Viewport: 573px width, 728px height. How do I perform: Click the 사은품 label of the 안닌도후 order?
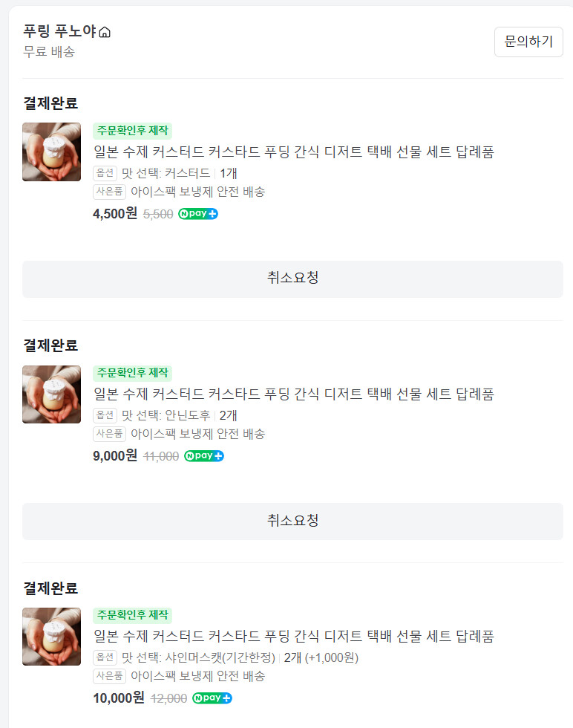tap(110, 434)
